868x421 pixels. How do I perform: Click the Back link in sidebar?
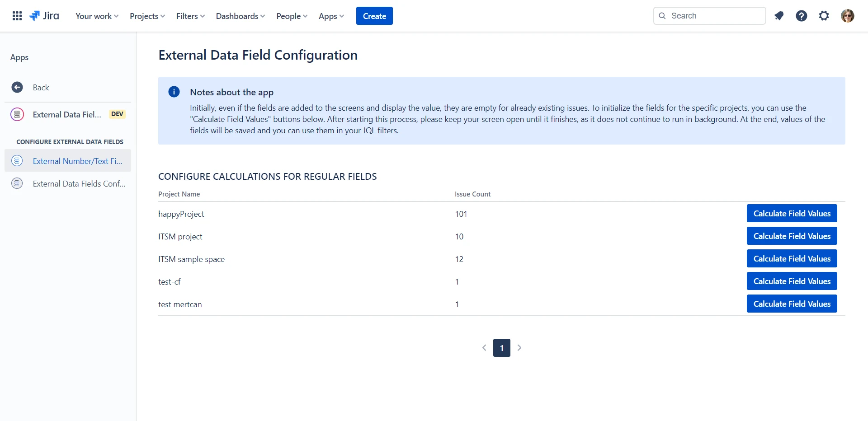[x=41, y=87]
